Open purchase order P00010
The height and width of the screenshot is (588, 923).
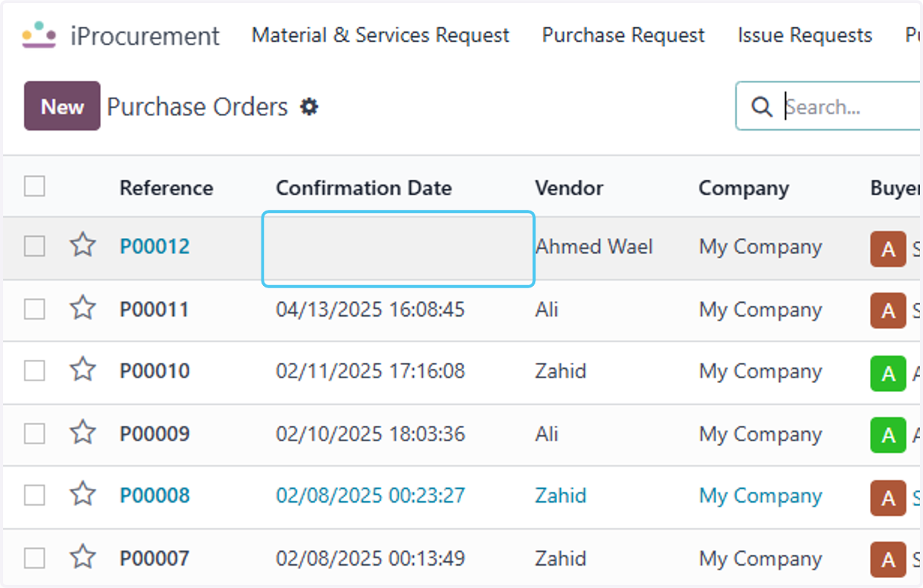point(155,371)
